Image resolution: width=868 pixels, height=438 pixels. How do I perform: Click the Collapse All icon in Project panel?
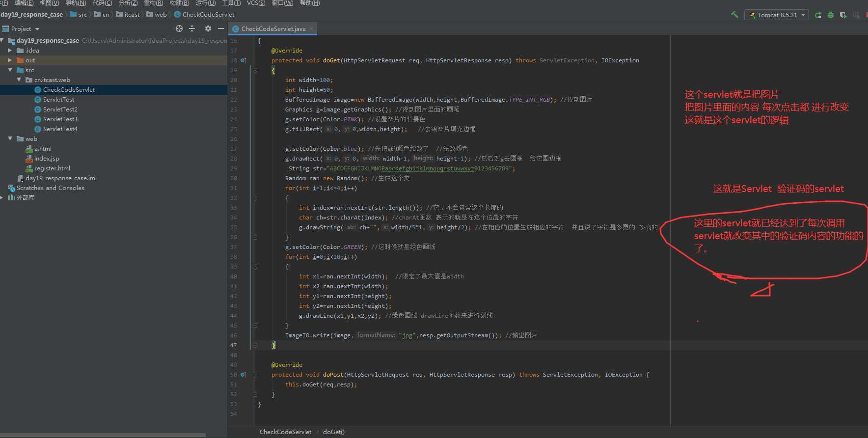click(x=192, y=28)
